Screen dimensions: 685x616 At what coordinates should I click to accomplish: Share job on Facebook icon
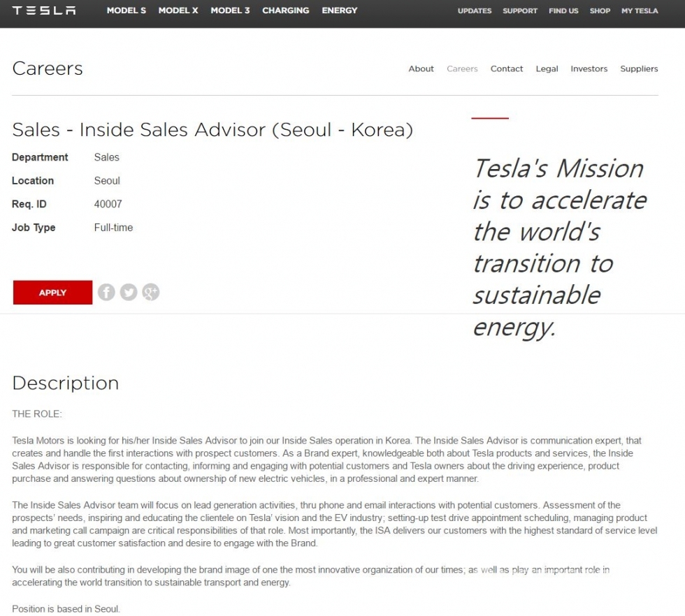point(106,292)
